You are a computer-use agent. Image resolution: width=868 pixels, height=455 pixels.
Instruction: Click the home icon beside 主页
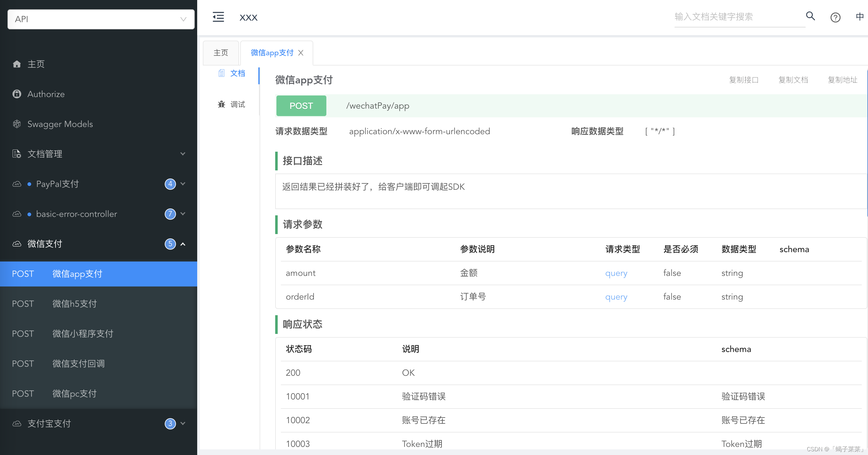17,64
